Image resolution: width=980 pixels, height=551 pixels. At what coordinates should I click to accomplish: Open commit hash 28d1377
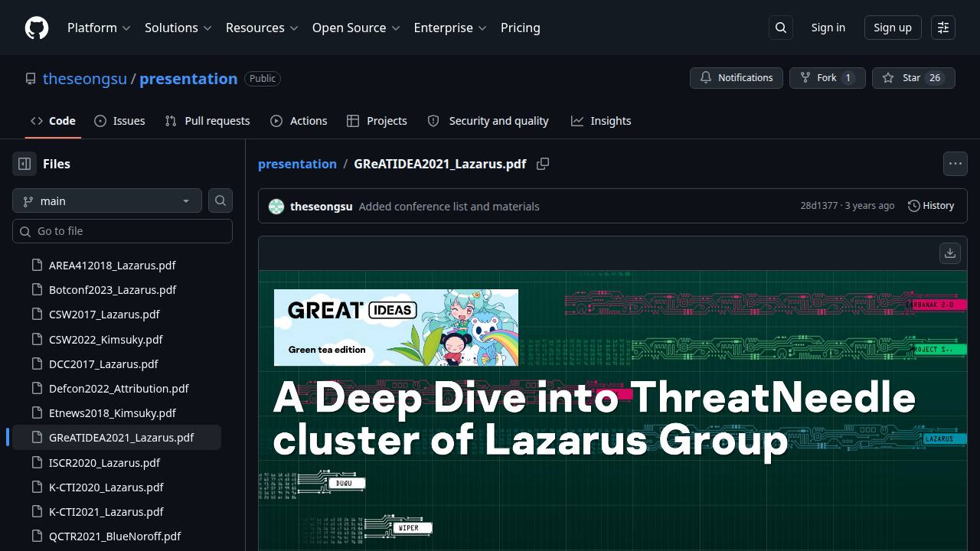tap(819, 206)
